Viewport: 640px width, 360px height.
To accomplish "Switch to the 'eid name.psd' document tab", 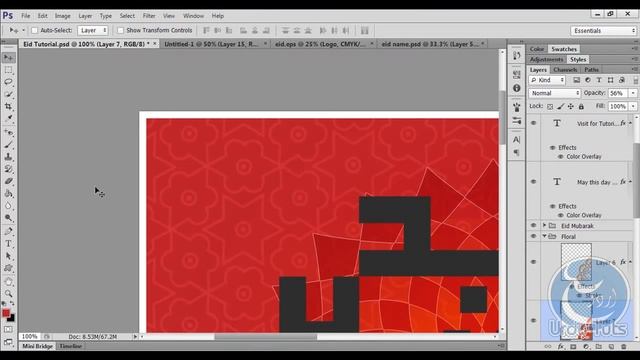I will point(430,44).
